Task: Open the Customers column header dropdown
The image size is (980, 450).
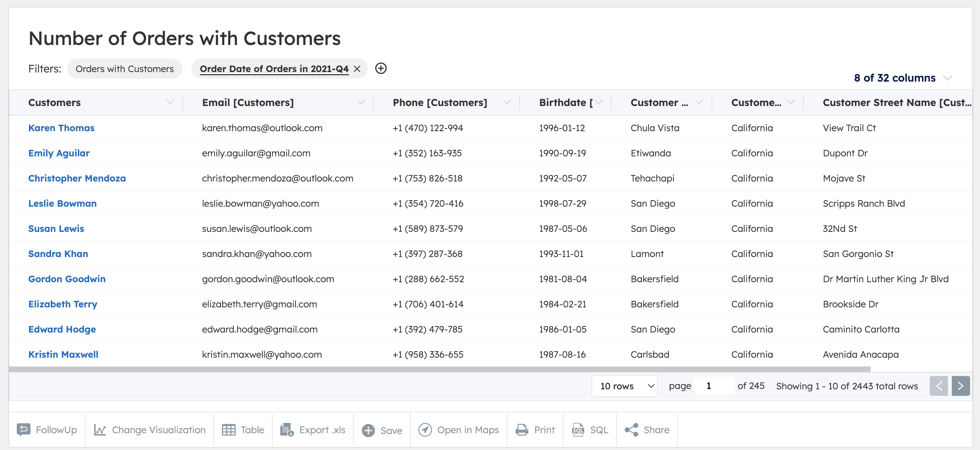Action: click(171, 102)
